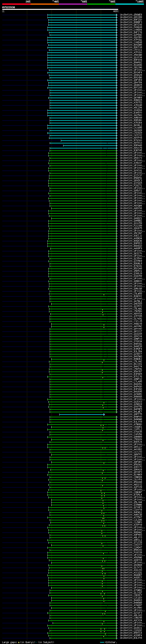Click hit UniRef100_Q2PEW2
146x644 pixels.
coord(131,35)
